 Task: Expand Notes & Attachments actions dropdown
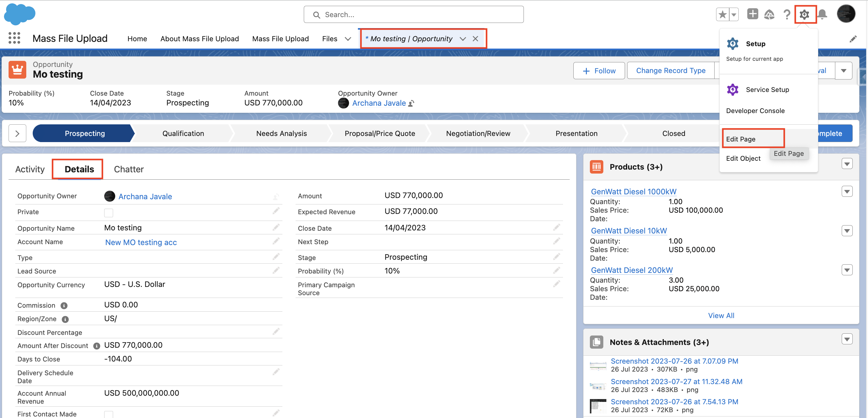pyautogui.click(x=847, y=339)
